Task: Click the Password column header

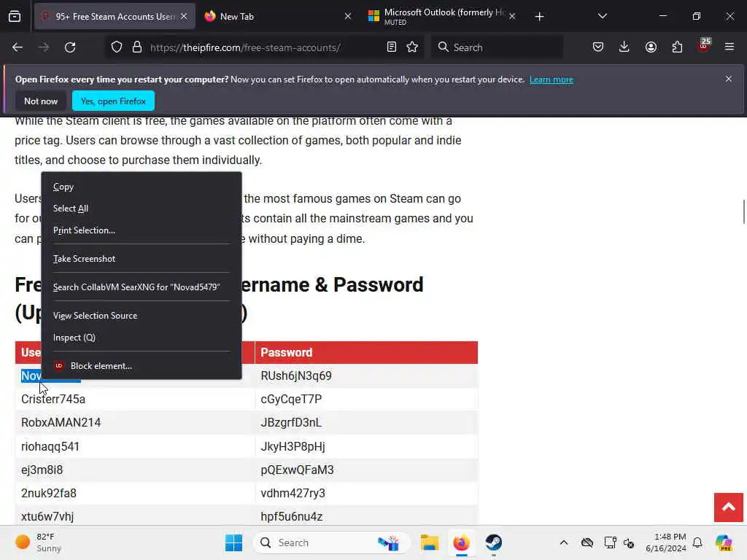Action: tap(366, 352)
